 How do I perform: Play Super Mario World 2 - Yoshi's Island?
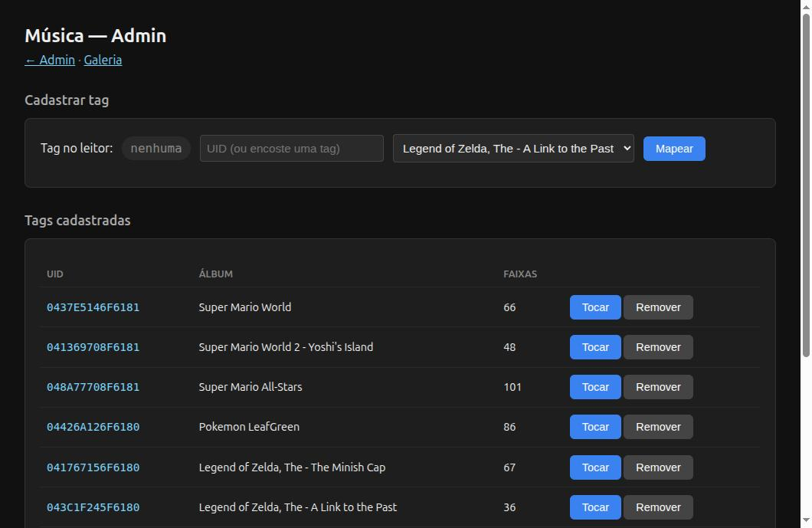(595, 347)
